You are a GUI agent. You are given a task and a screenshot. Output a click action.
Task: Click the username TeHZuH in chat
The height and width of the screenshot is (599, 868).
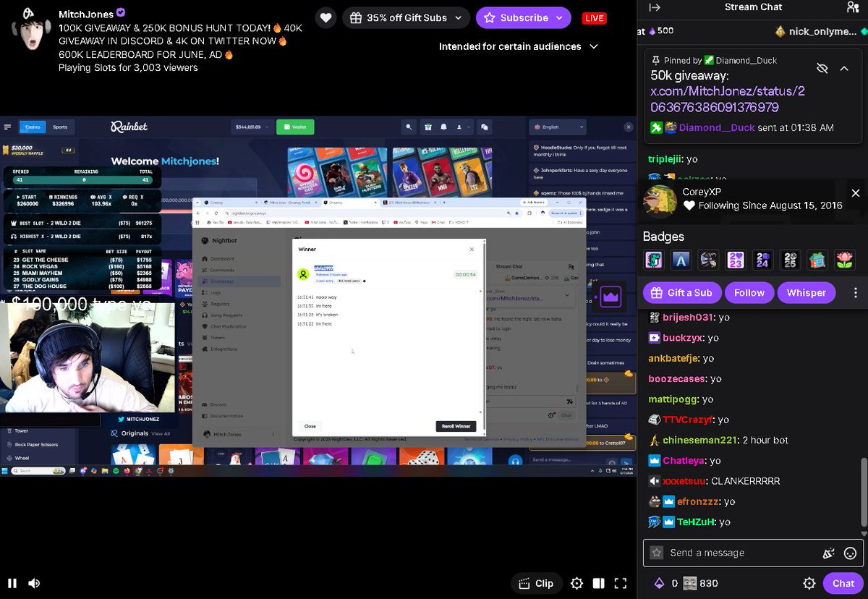point(697,522)
